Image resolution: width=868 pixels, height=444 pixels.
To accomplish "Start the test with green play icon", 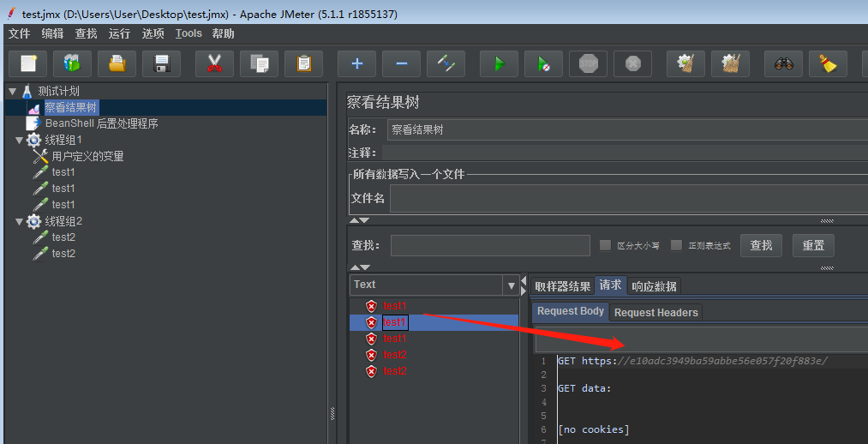I will pos(500,63).
